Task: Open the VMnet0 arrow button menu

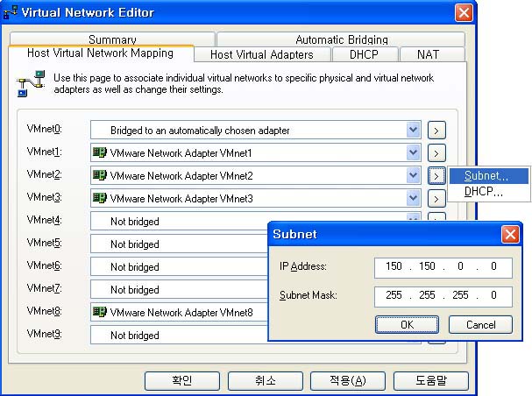Action: [436, 131]
